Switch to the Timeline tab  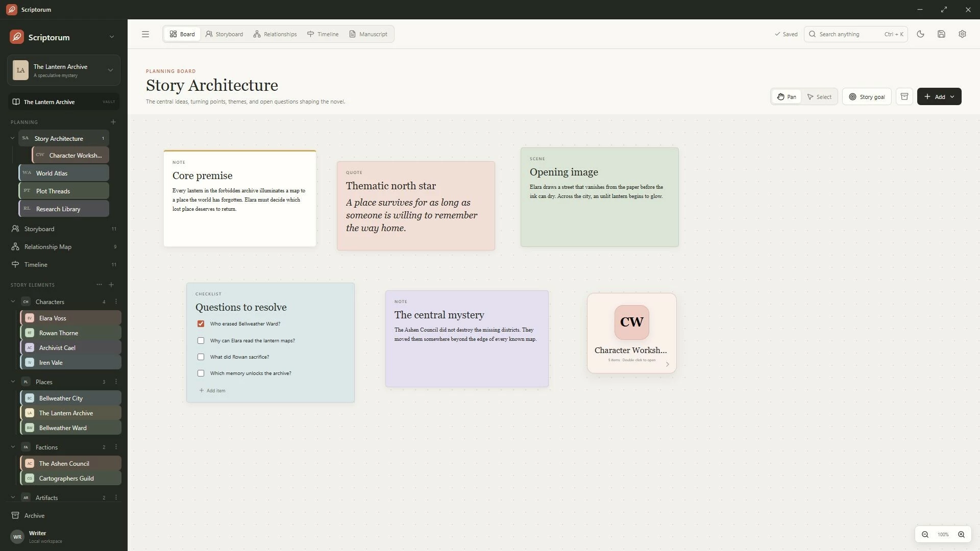pyautogui.click(x=323, y=34)
